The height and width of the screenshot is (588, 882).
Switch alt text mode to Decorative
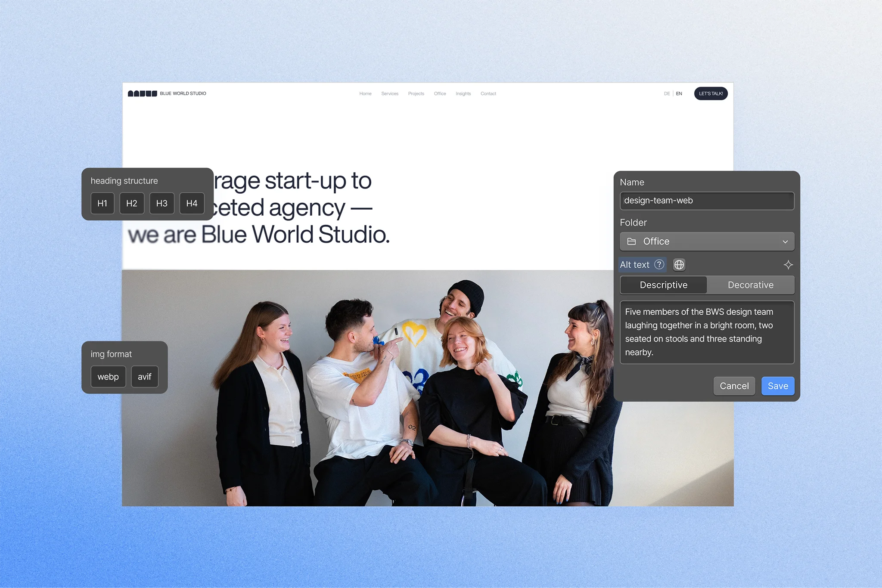pos(751,285)
